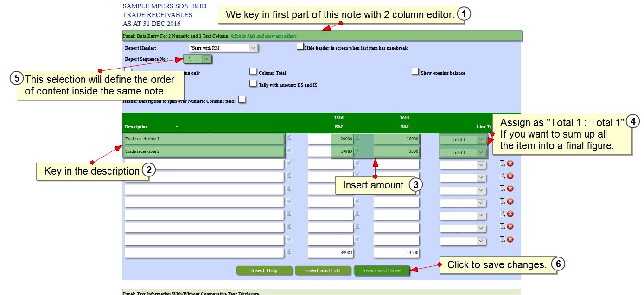Click the Insert and Close button

coord(381,270)
